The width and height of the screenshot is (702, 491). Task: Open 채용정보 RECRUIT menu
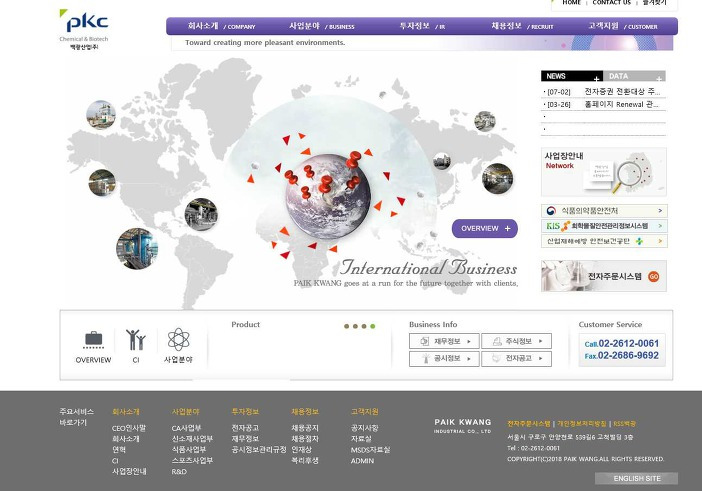[522, 26]
